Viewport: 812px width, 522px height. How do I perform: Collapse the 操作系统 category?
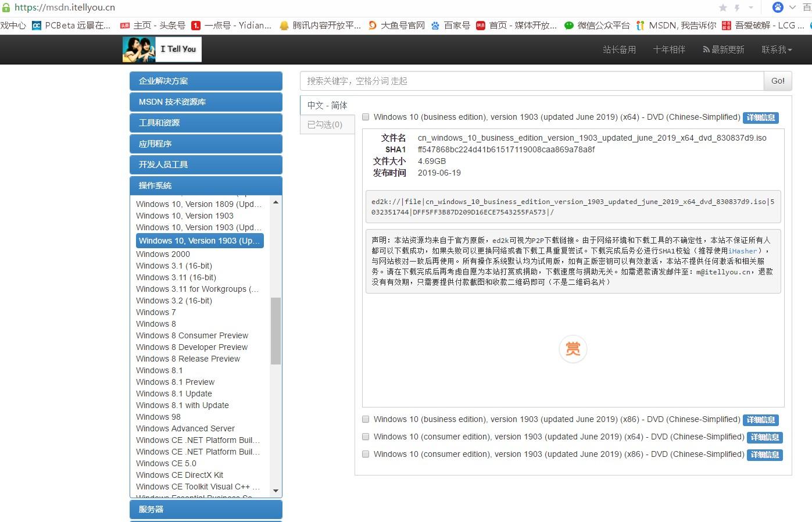coord(206,185)
